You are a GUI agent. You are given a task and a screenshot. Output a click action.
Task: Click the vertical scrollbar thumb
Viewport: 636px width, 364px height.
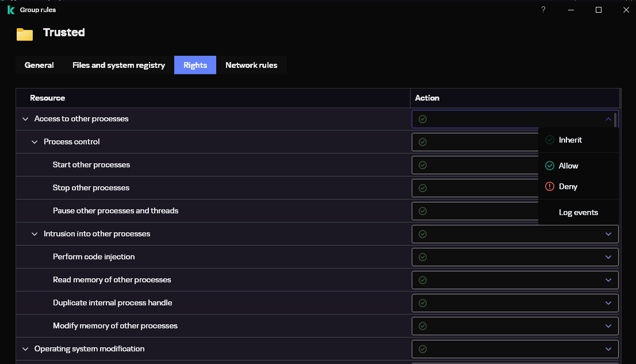coord(615,120)
